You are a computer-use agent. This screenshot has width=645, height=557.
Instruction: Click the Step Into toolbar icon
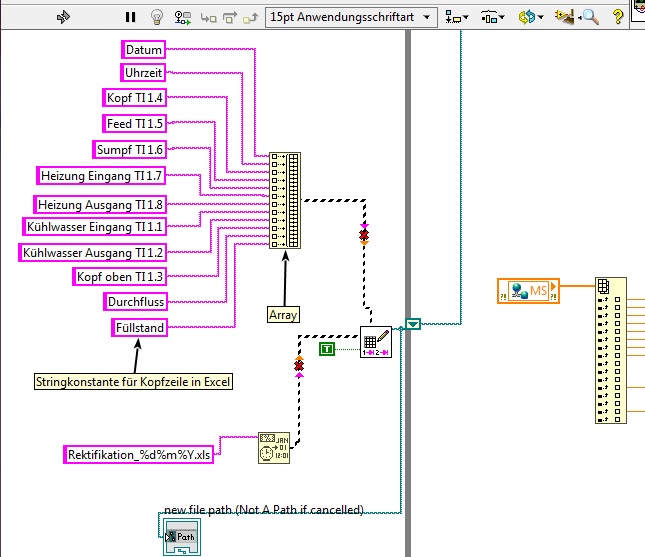[208, 17]
